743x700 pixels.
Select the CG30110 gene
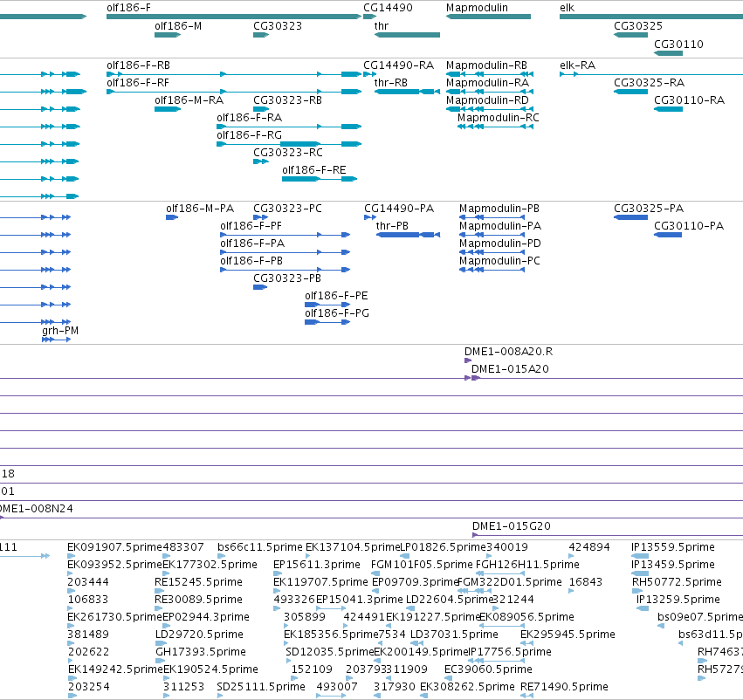(x=668, y=53)
